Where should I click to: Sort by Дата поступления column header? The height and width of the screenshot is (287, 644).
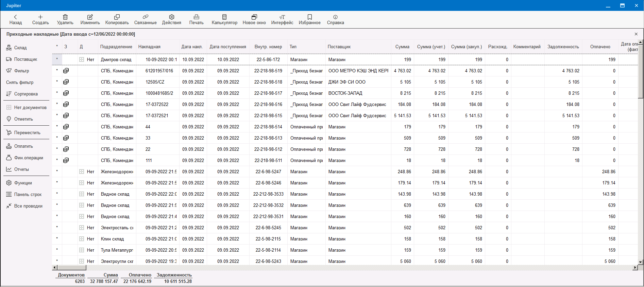[228, 47]
